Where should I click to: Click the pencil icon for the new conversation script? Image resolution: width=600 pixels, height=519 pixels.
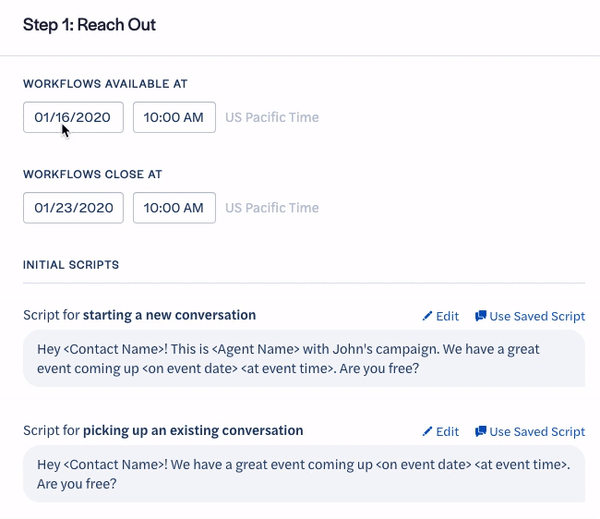coord(428,316)
